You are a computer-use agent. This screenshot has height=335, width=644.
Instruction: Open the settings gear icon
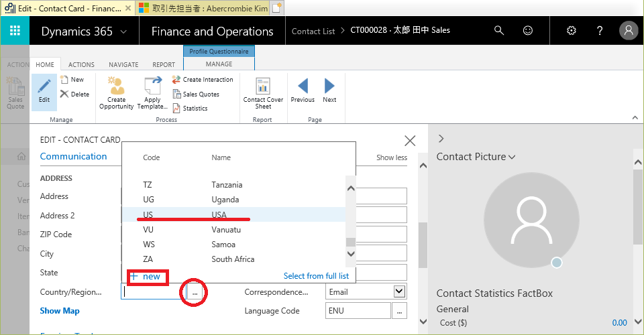(572, 30)
